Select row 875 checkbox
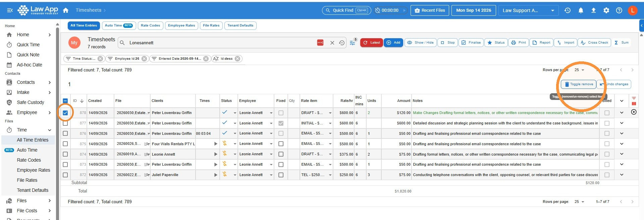This screenshot has width=644, height=220. click(65, 144)
